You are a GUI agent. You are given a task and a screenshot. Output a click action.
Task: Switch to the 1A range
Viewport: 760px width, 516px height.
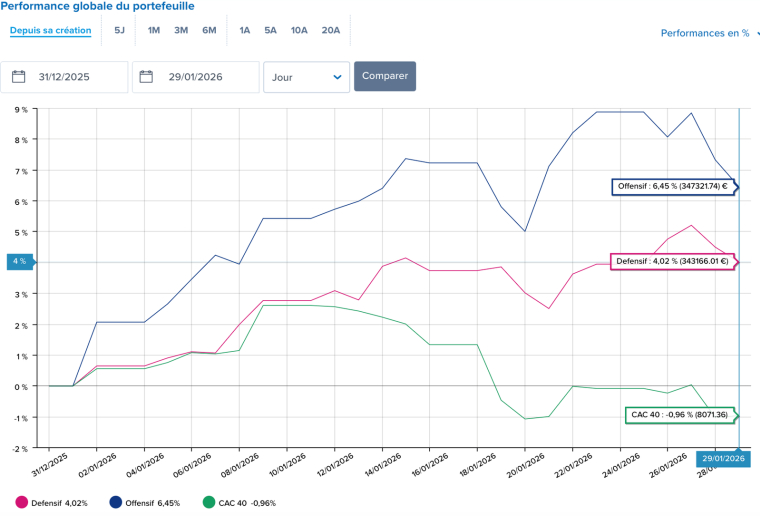pos(245,30)
